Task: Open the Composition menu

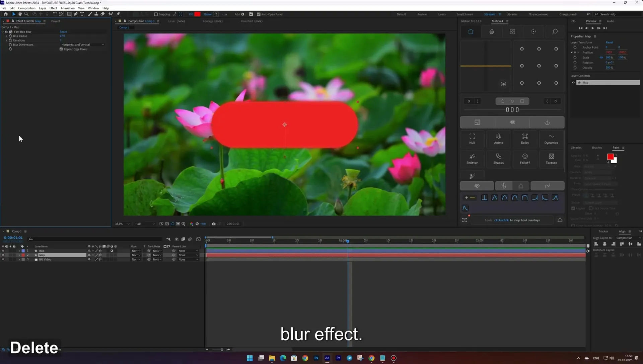Action: (x=26, y=8)
